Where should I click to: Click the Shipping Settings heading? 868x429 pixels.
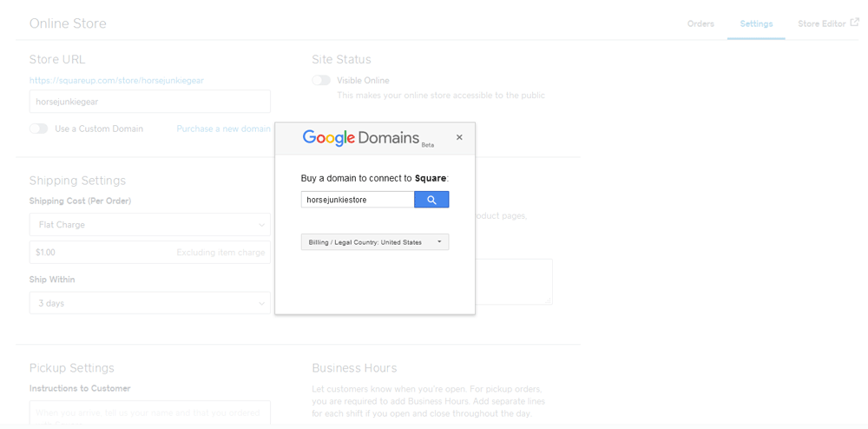(x=77, y=181)
